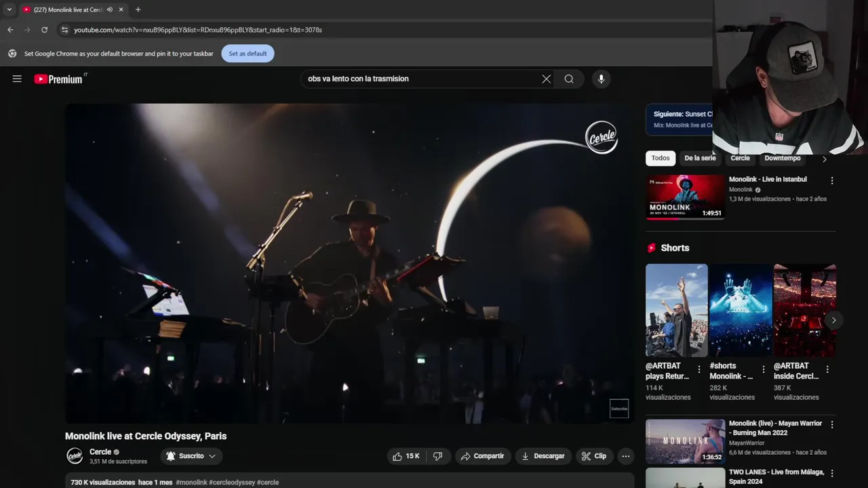Pause the video by clicking the player
The width and height of the screenshot is (868, 488).
point(349,263)
